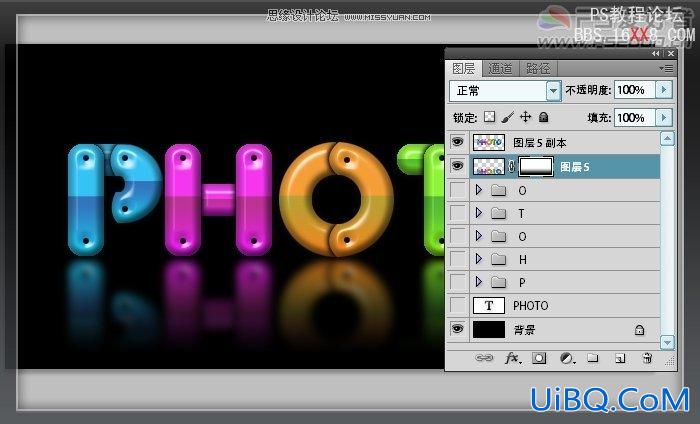Image resolution: width=700 pixels, height=424 pixels.
Task: Open the 正常 blend mode dropdown
Action: (553, 91)
